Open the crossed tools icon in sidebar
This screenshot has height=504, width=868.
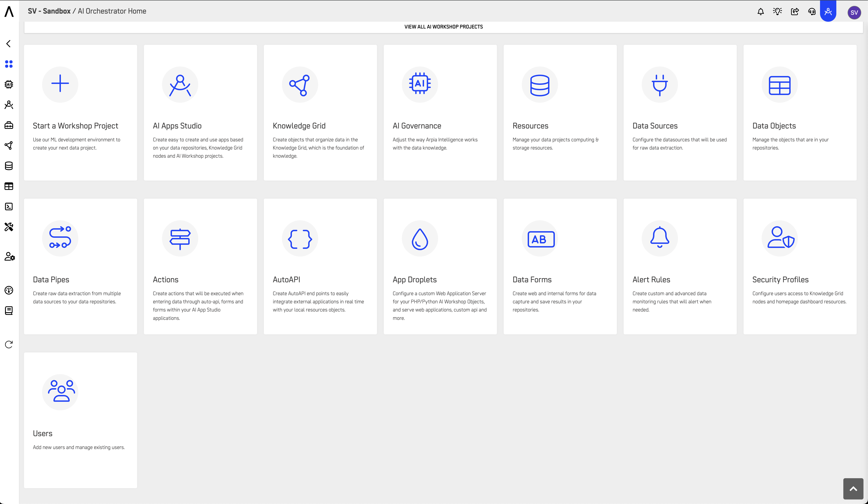click(9, 227)
